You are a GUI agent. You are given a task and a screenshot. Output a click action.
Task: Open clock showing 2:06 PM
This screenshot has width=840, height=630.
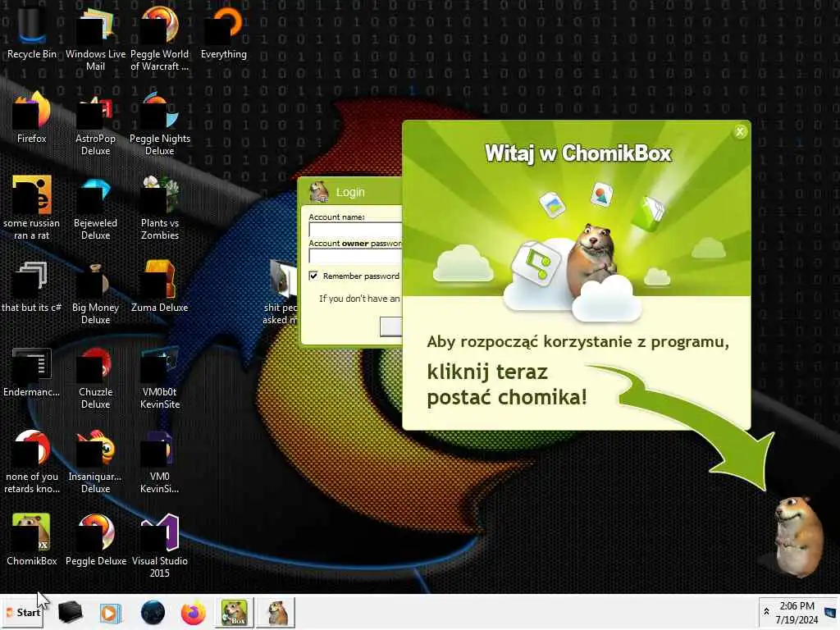(x=797, y=612)
